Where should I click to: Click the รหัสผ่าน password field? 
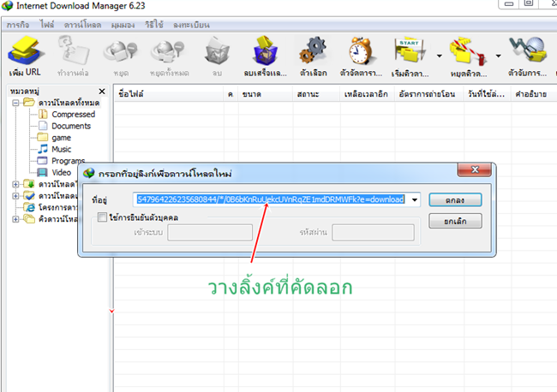coord(373,232)
